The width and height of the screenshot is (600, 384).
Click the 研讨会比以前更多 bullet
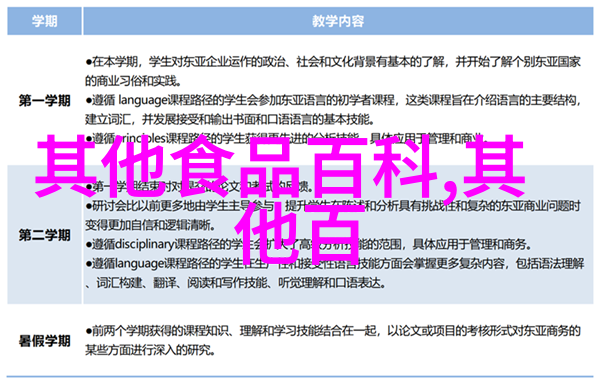point(333,206)
